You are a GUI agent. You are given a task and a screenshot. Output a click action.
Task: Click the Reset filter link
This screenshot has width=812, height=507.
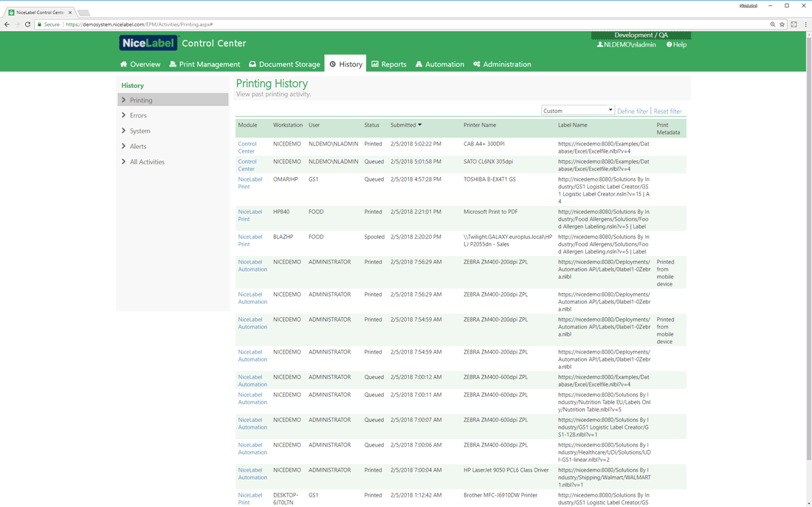click(x=667, y=111)
